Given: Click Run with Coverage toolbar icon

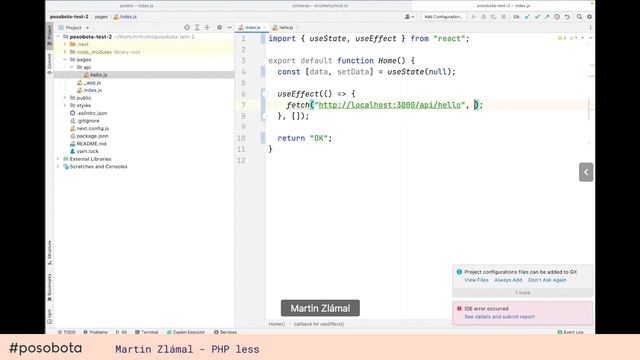Looking at the screenshot, I should coord(493,17).
